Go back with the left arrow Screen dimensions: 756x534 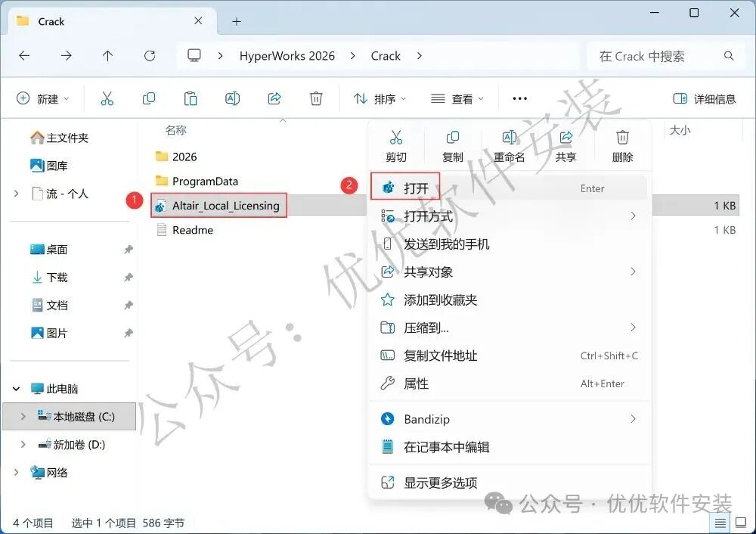pos(24,56)
